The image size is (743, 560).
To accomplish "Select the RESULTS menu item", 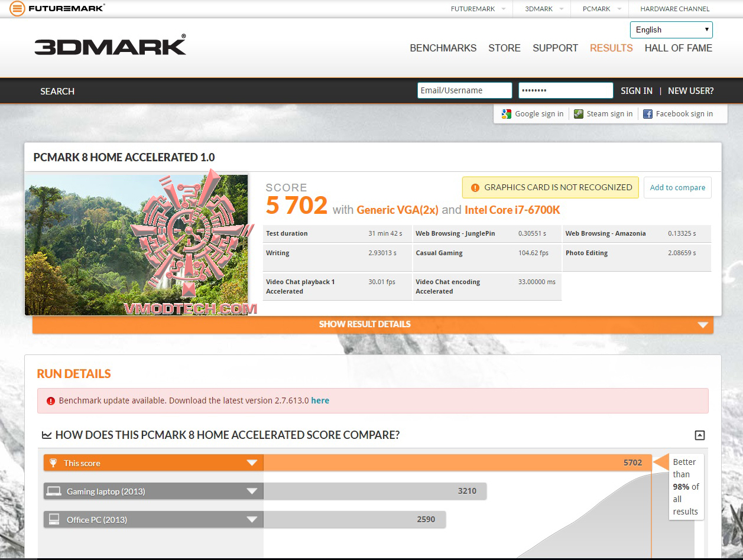I will pyautogui.click(x=611, y=48).
